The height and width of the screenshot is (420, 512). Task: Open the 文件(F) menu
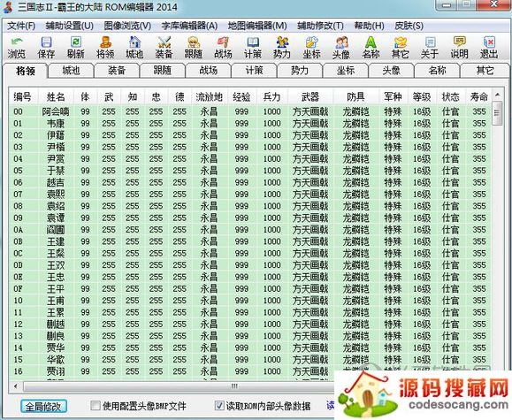click(x=21, y=26)
